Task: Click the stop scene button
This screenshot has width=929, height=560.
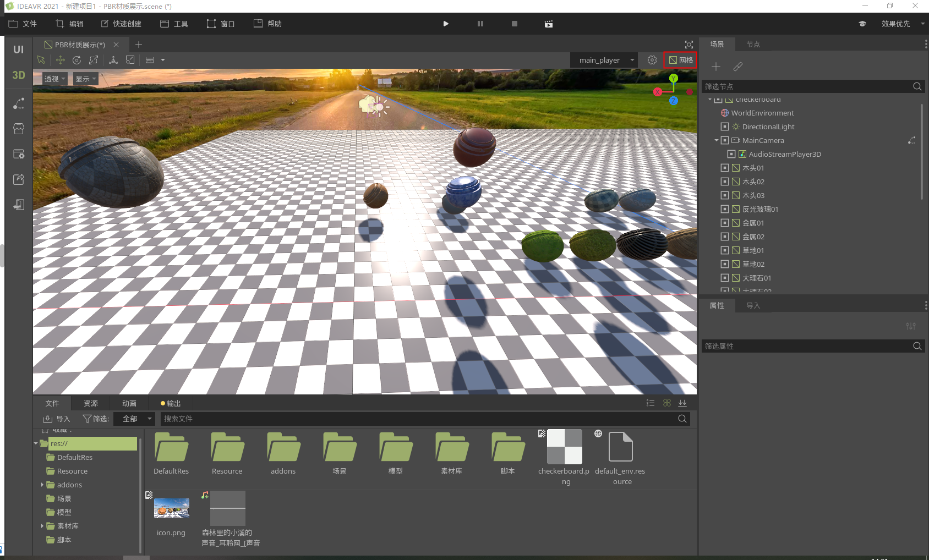Action: [515, 24]
